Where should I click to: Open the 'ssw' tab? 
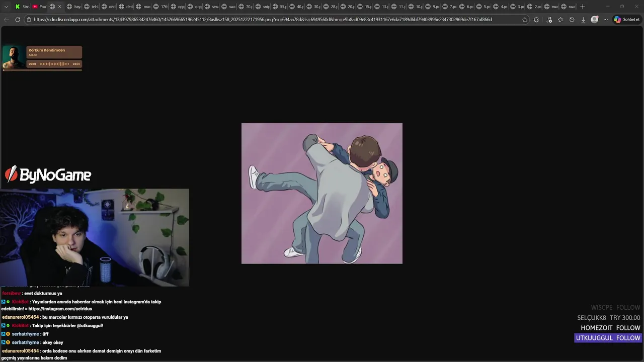211,7
